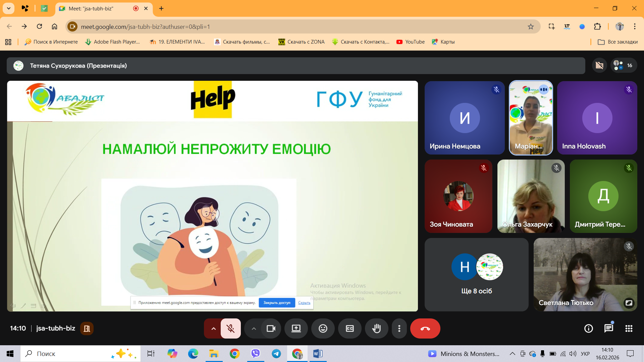Expand video settings chevron beside camera
The width and height of the screenshot is (644, 362).
254,328
